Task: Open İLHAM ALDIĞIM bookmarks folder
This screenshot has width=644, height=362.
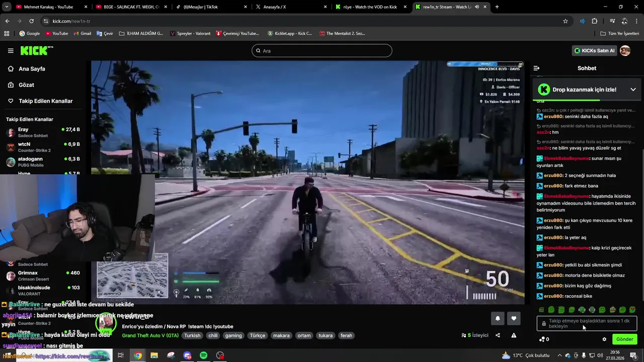Action: tap(141, 33)
